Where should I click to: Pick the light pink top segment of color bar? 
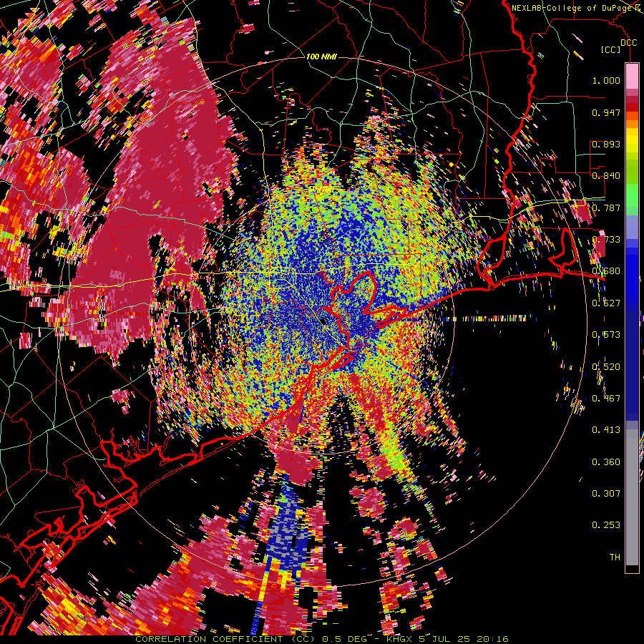(x=632, y=76)
